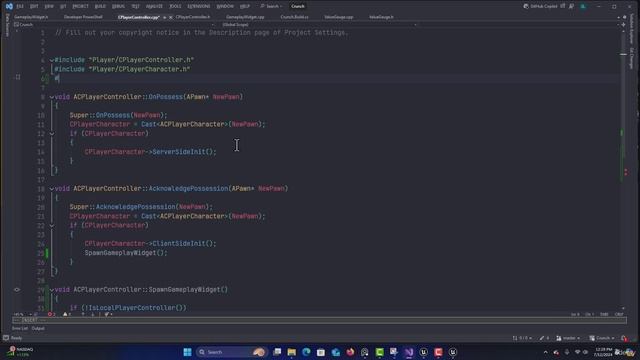Click last Unreal Engine taskbar icon
The width and height of the screenshot is (640, 360).
(x=453, y=352)
